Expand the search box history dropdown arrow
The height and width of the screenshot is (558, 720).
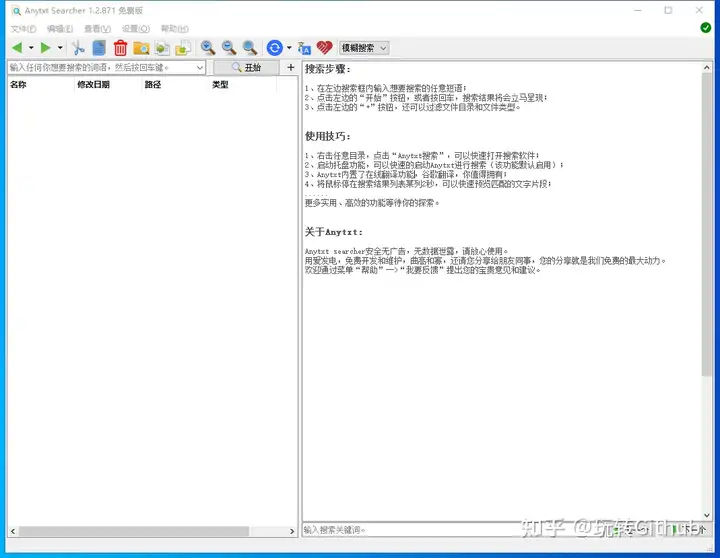click(200, 68)
